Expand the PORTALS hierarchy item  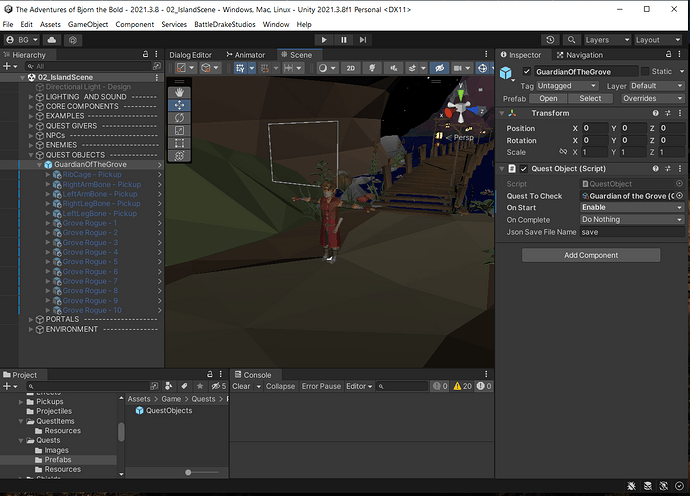point(31,320)
